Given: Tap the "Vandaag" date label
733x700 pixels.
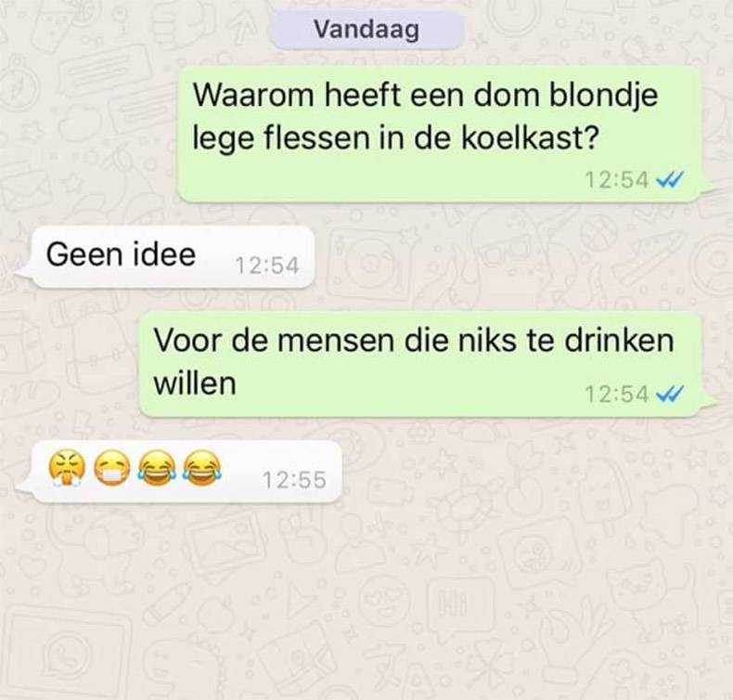Looking at the screenshot, I should coord(367,30).
